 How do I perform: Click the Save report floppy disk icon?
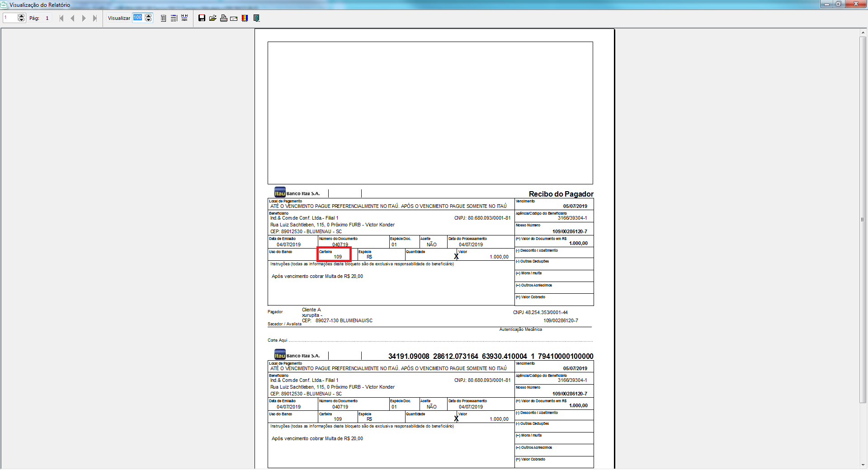(202, 18)
